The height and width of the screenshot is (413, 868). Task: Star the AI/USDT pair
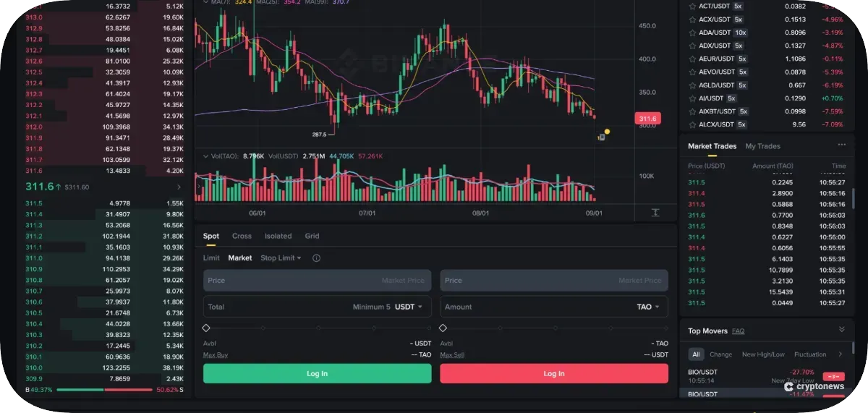pyautogui.click(x=692, y=98)
